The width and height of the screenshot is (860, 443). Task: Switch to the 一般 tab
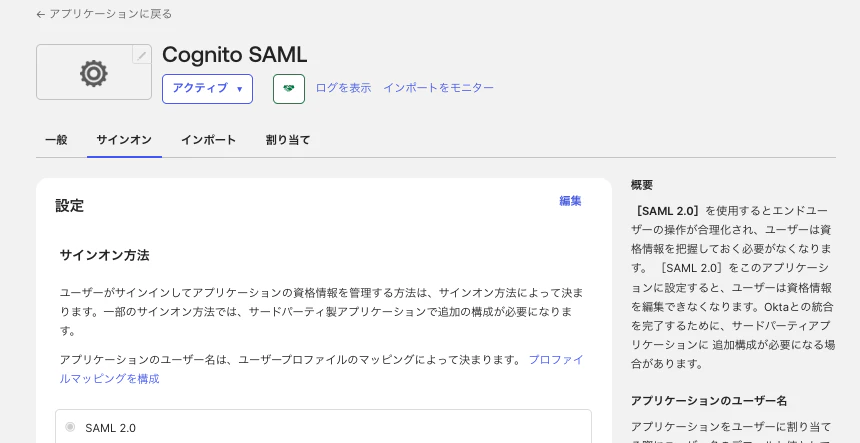tap(56, 140)
